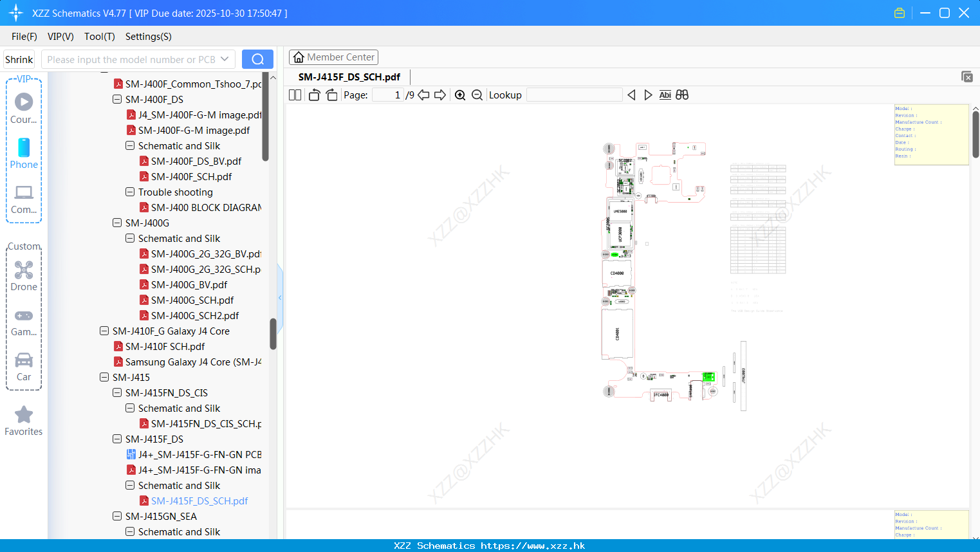980x552 pixels.
Task: Open binoculars search tool
Action: (682, 95)
